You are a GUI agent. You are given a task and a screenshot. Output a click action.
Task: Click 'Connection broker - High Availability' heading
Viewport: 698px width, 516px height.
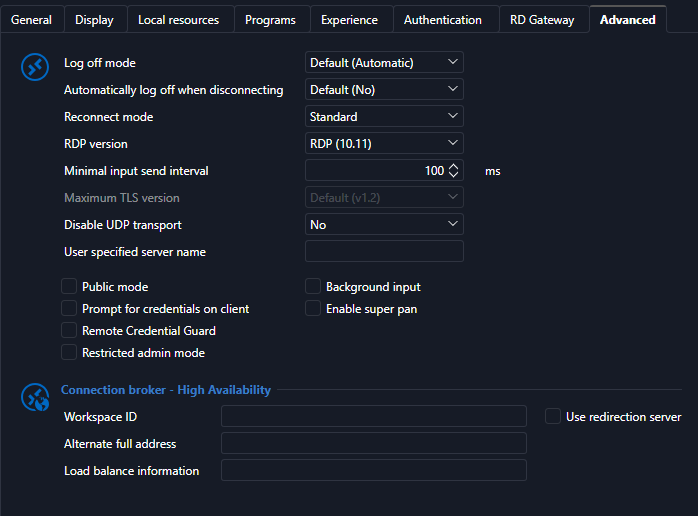[166, 390]
